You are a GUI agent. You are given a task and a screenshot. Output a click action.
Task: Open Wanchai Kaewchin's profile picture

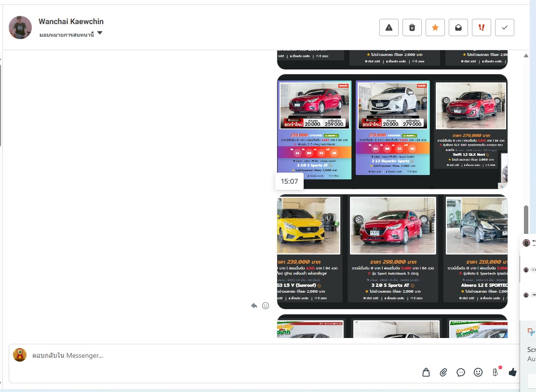[x=20, y=27]
